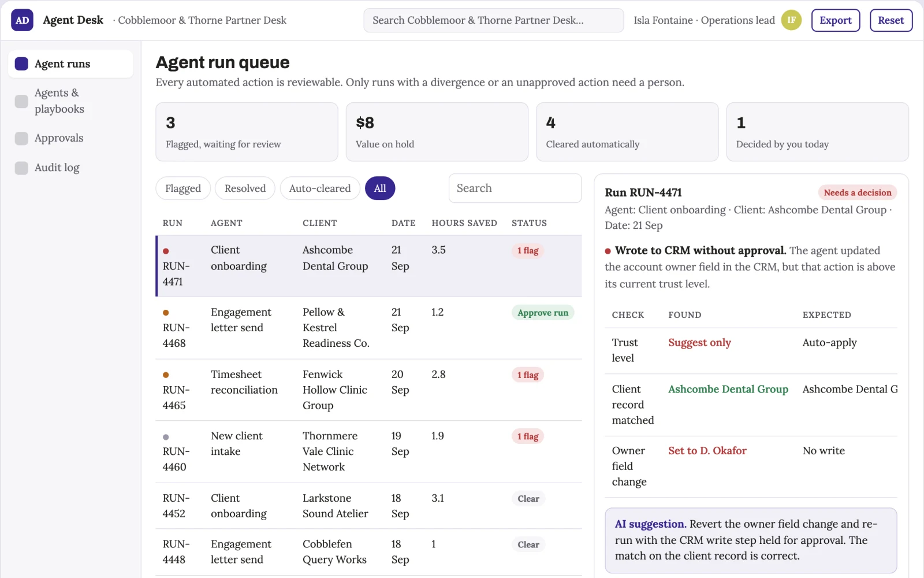Open the Approvals section

pos(70,138)
